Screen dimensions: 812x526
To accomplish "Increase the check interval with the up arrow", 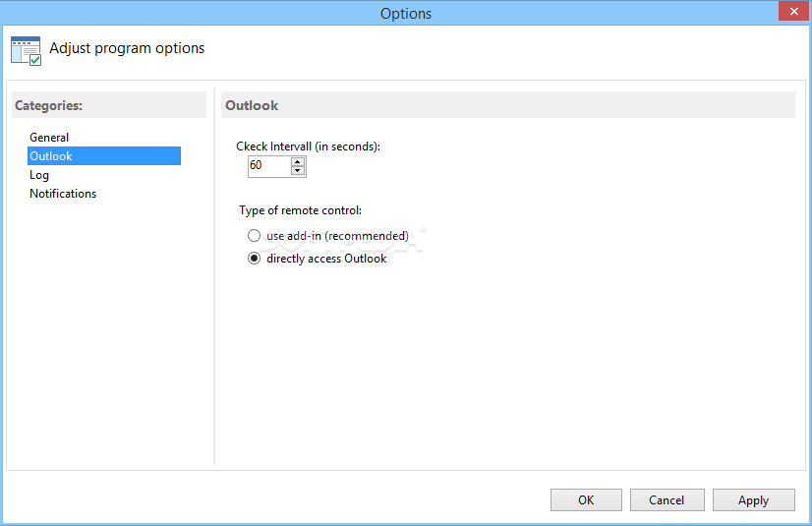I will pos(298,161).
